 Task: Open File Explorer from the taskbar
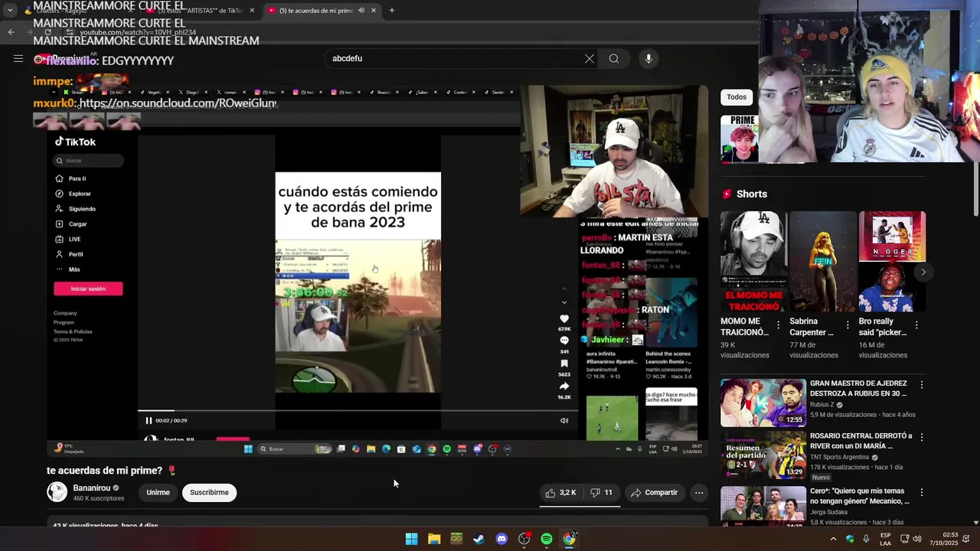pos(434,539)
